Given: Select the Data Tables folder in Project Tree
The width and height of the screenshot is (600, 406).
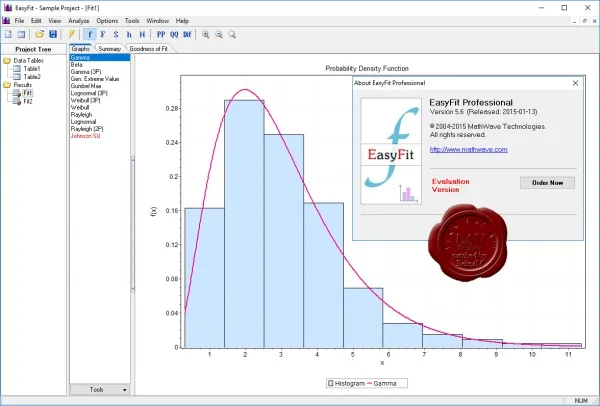Looking at the screenshot, I should (28, 60).
